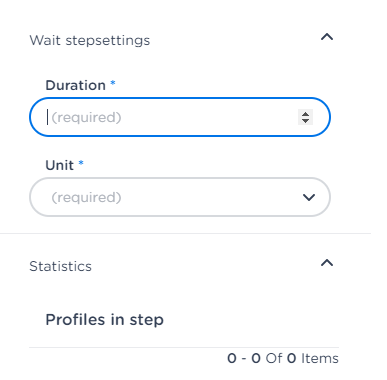The height and width of the screenshot is (380, 387).
Task: Click the divider line above the Statistics section
Action: 185,233
